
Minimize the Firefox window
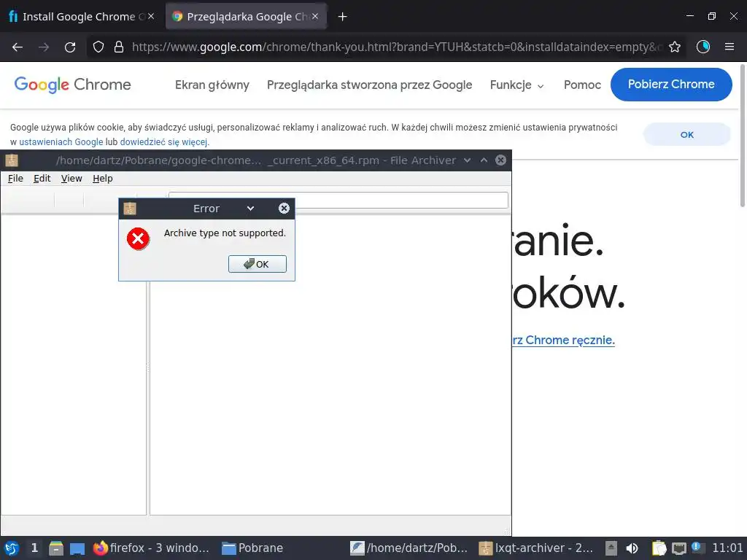pyautogui.click(x=689, y=16)
